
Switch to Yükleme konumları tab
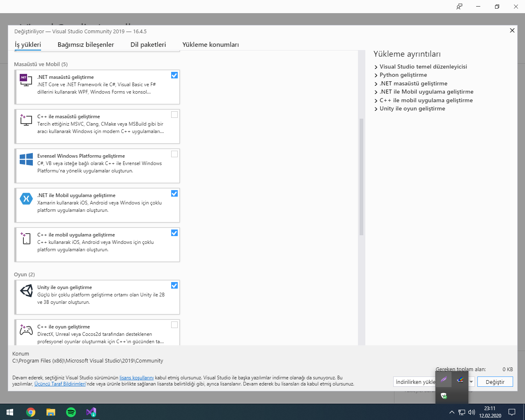click(x=211, y=44)
